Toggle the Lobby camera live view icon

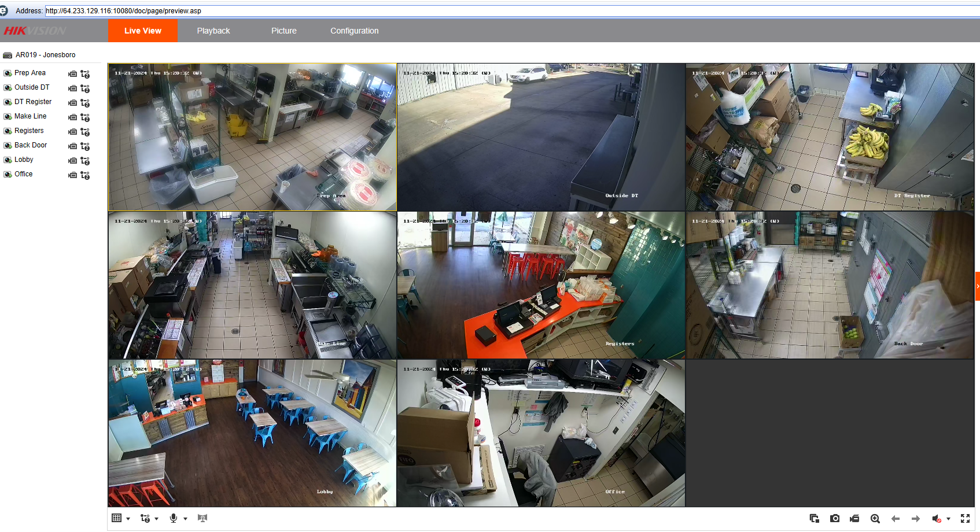[8, 160]
